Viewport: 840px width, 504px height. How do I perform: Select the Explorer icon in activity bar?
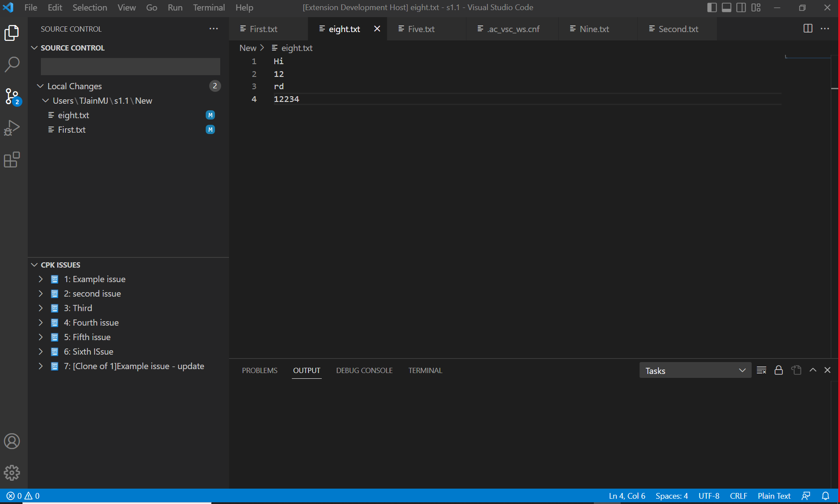pyautogui.click(x=12, y=33)
